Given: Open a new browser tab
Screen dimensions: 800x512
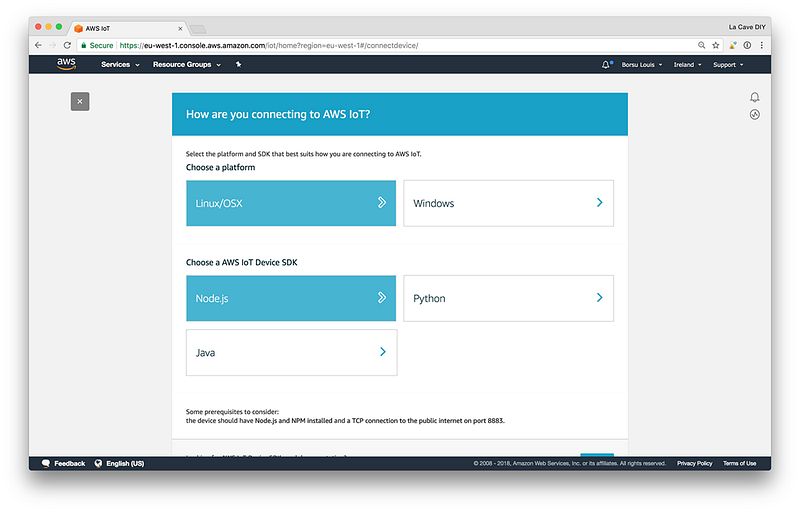Looking at the screenshot, I should (198, 29).
